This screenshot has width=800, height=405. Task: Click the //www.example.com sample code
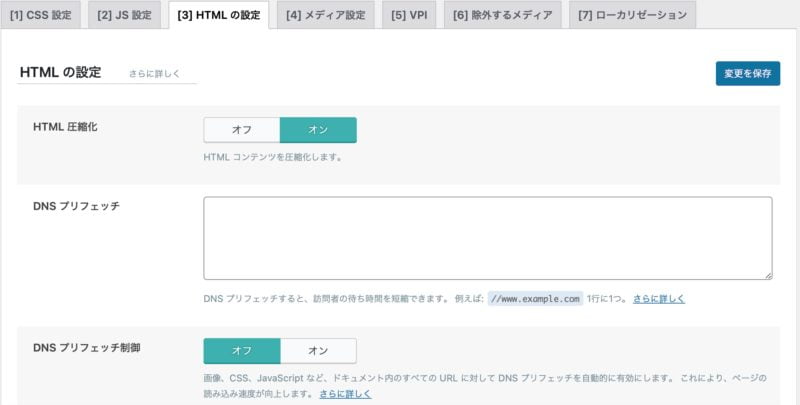[534, 299]
